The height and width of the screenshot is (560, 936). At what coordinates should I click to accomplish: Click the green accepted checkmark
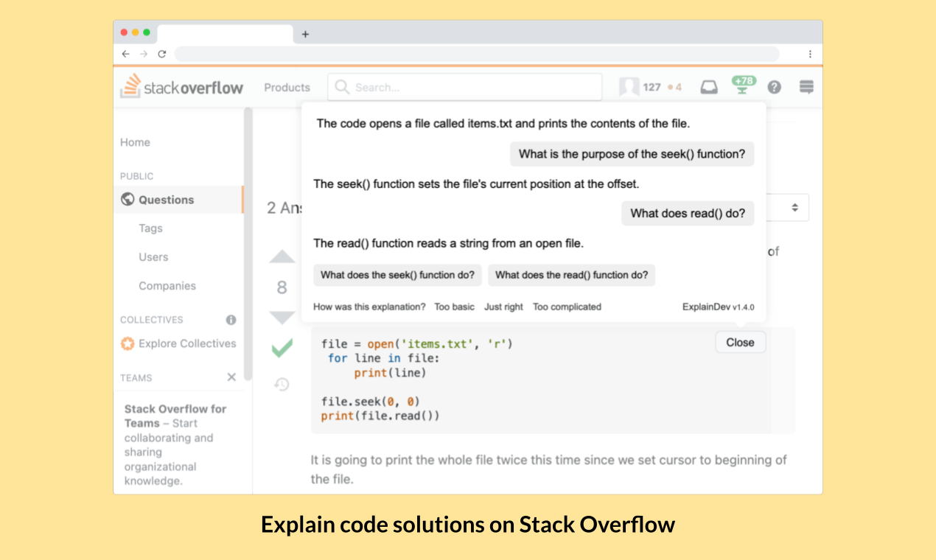[282, 348]
